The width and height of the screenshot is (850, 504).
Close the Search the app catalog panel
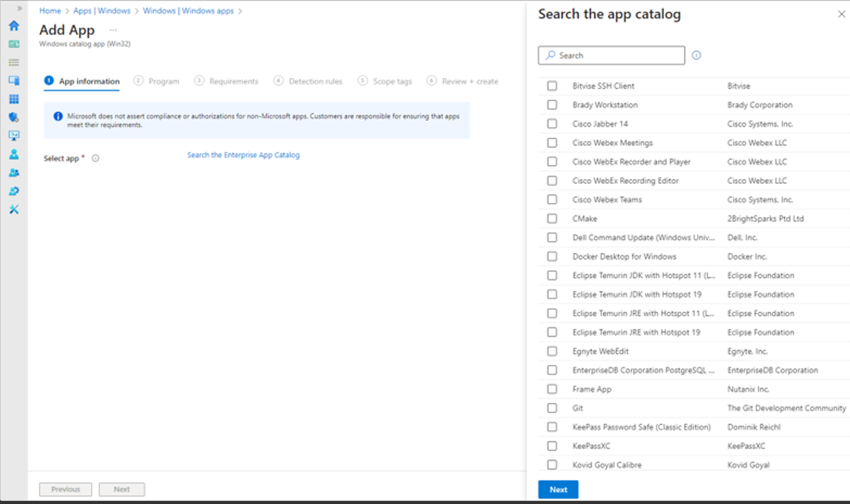[842, 14]
